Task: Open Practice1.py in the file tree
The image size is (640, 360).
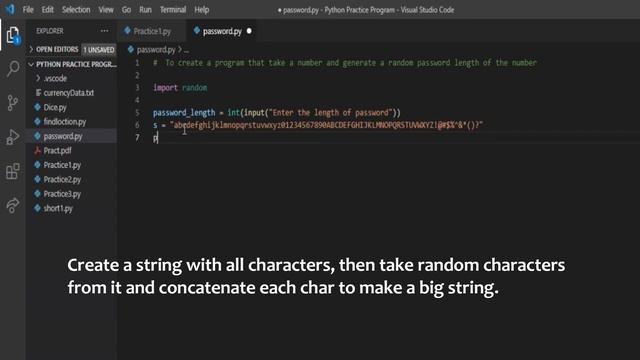Action: (x=62, y=165)
